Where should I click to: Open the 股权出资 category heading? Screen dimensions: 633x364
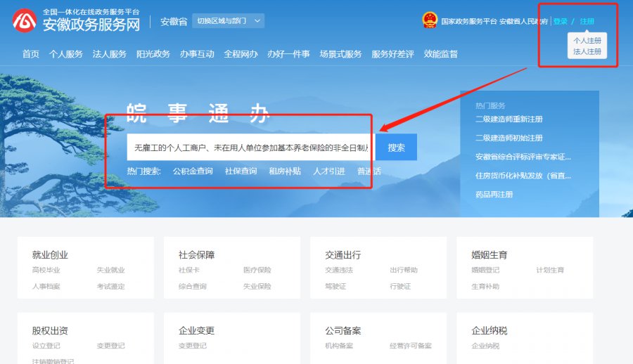[50, 331]
